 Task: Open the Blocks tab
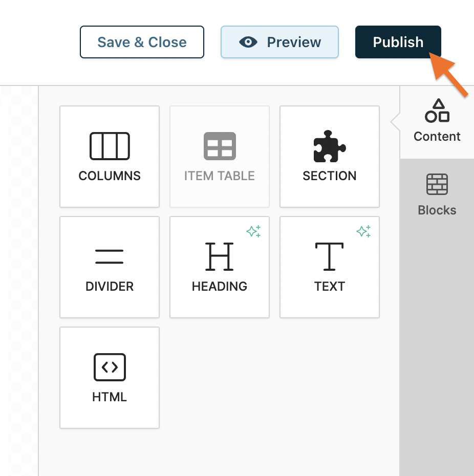point(437,196)
